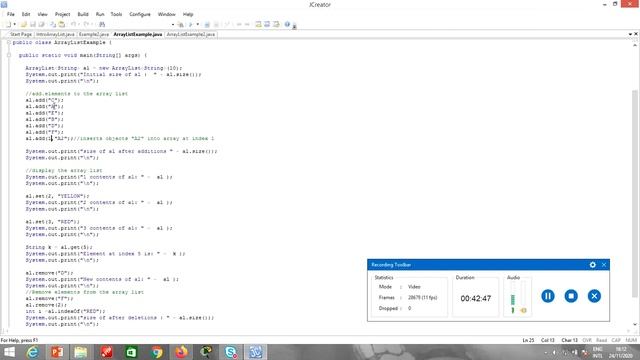The width and height of the screenshot is (640, 360).
Task: Open PowerPoint from the taskbar
Action: [57, 352]
